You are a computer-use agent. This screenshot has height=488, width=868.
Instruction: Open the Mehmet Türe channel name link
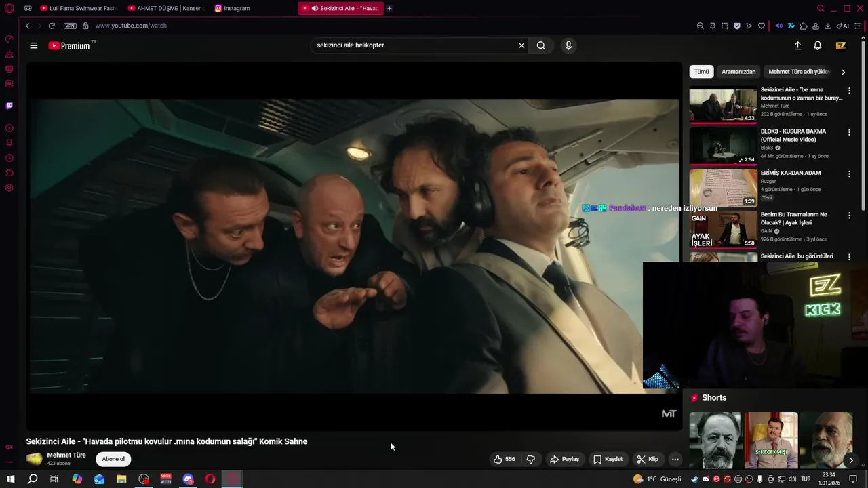click(x=66, y=455)
